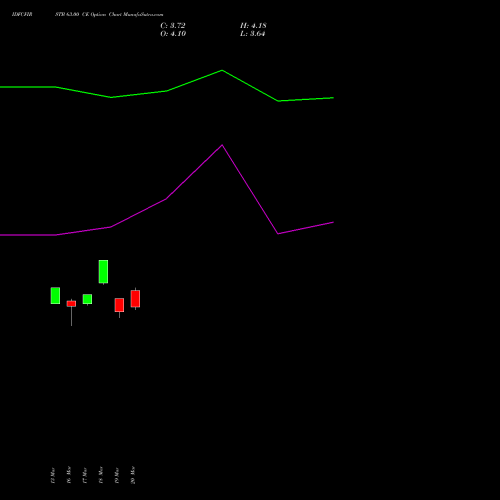Select the green candlestick above 13 Mar

[x=55, y=295]
